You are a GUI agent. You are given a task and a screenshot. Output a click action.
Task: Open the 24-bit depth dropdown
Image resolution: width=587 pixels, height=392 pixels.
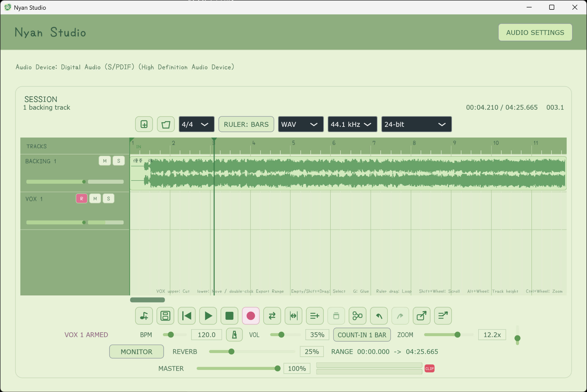[x=416, y=124]
